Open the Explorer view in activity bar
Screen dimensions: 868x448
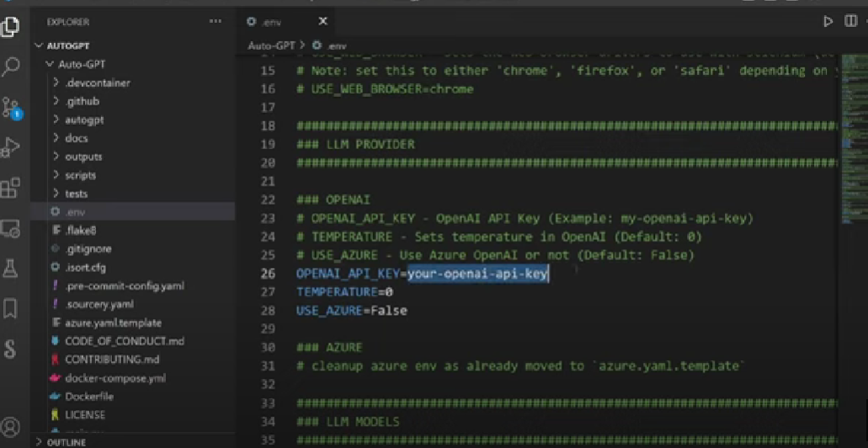pos(10,26)
